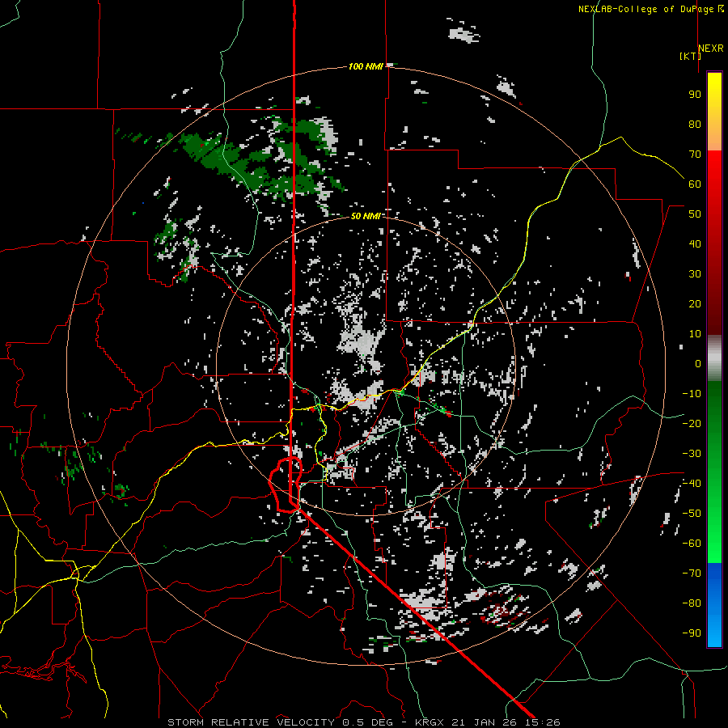
Task: Pick the red segment of the color bar
Action: coord(714,243)
